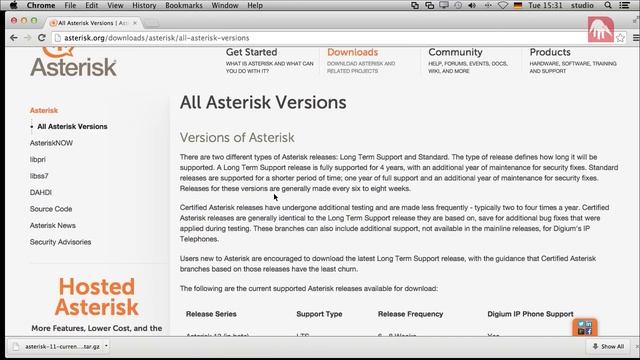
Task: Open dropdown arrow next to downloaded tar.gz
Action: [106, 346]
